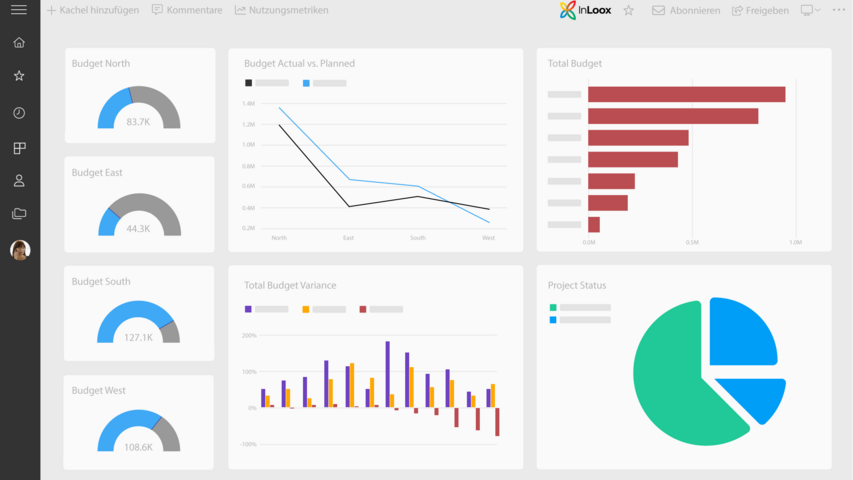Click the InLoox logo
This screenshot has height=480, width=853.
pyautogui.click(x=585, y=10)
